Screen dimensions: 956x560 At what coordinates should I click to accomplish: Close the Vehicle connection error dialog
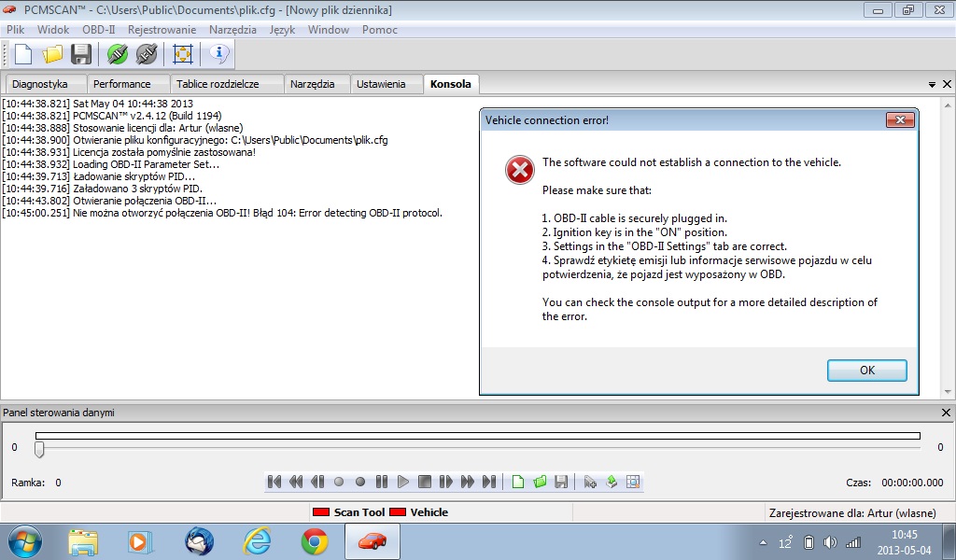tap(899, 120)
